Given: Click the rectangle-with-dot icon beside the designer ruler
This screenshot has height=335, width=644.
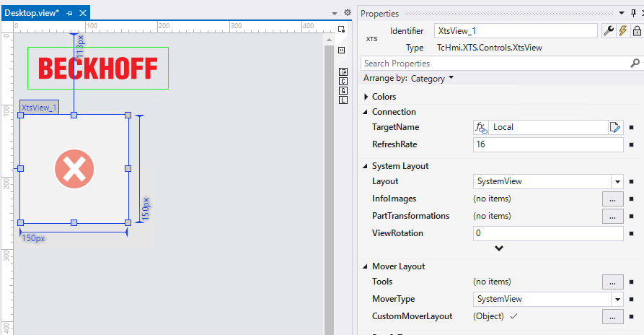Looking at the screenshot, I should point(341,29).
